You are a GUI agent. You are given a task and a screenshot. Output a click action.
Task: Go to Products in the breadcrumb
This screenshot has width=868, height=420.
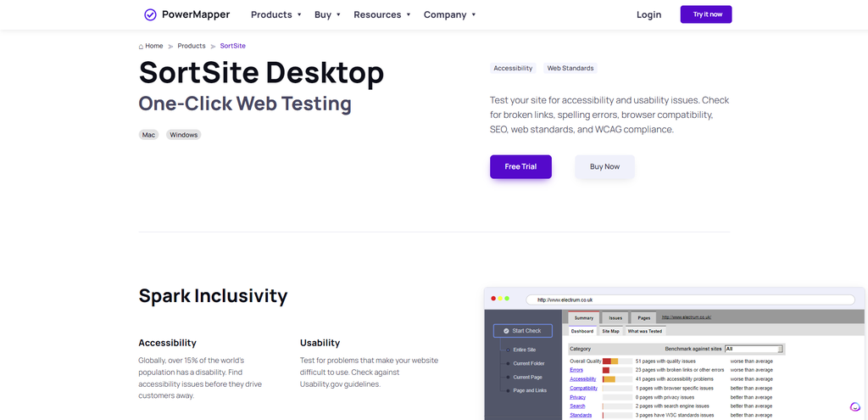[192, 46]
